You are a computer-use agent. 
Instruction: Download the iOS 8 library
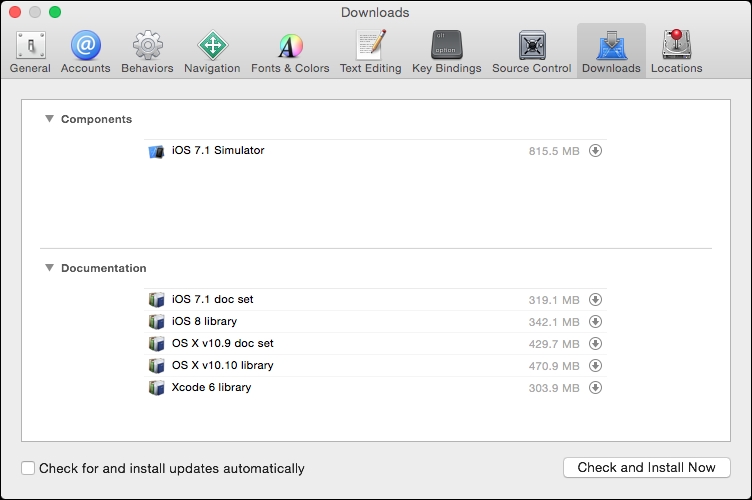point(595,322)
